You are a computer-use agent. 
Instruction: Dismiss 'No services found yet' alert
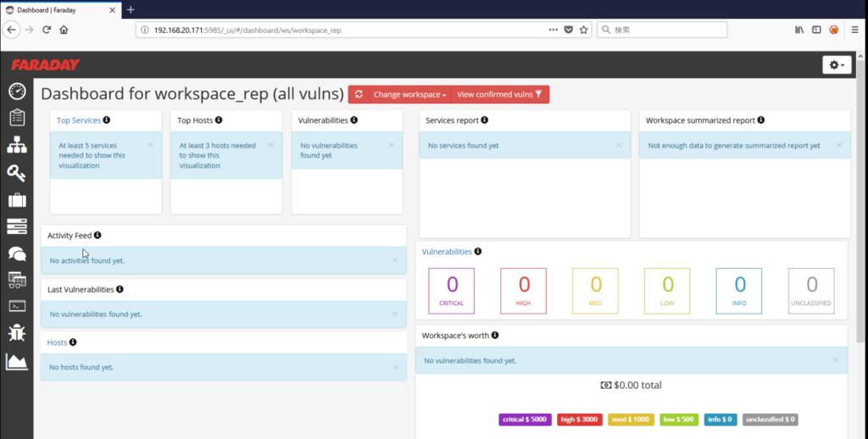[619, 145]
